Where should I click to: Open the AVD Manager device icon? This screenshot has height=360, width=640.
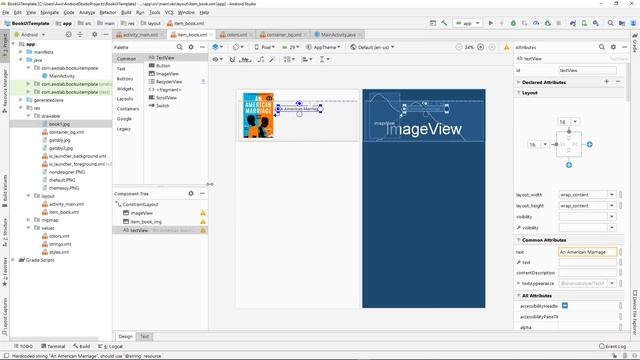click(x=584, y=23)
